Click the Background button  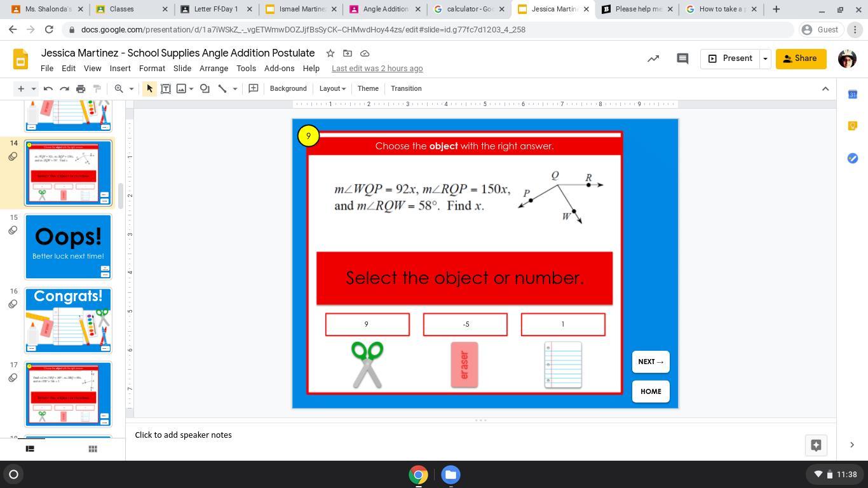click(x=288, y=89)
